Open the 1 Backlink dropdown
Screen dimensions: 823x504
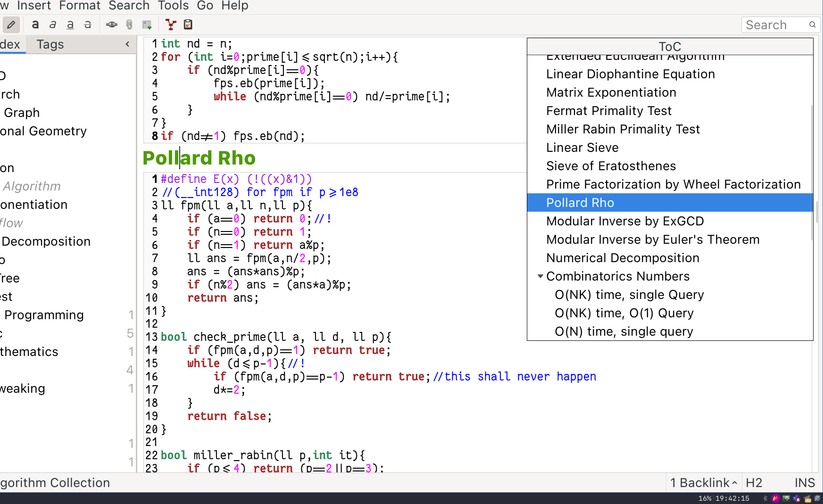[x=703, y=483]
